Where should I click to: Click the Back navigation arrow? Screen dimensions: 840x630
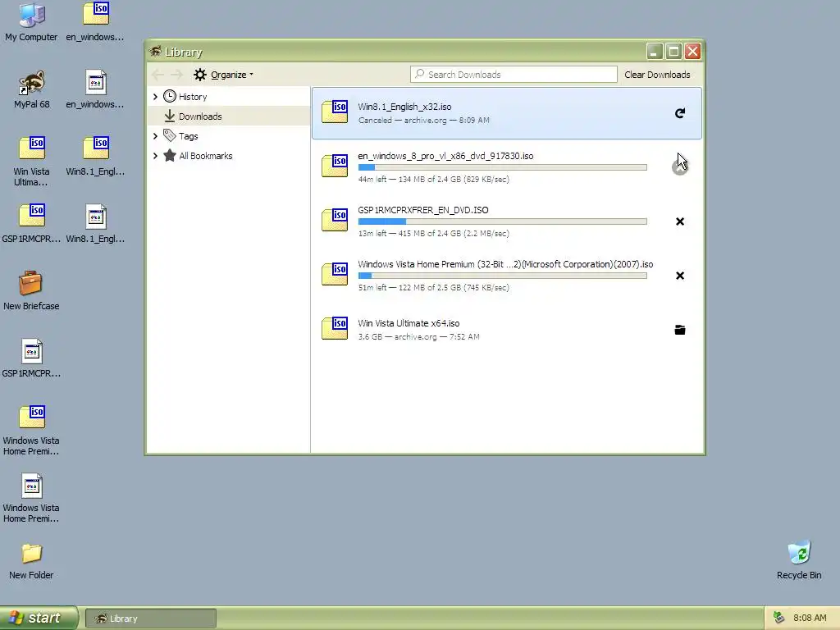(157, 75)
